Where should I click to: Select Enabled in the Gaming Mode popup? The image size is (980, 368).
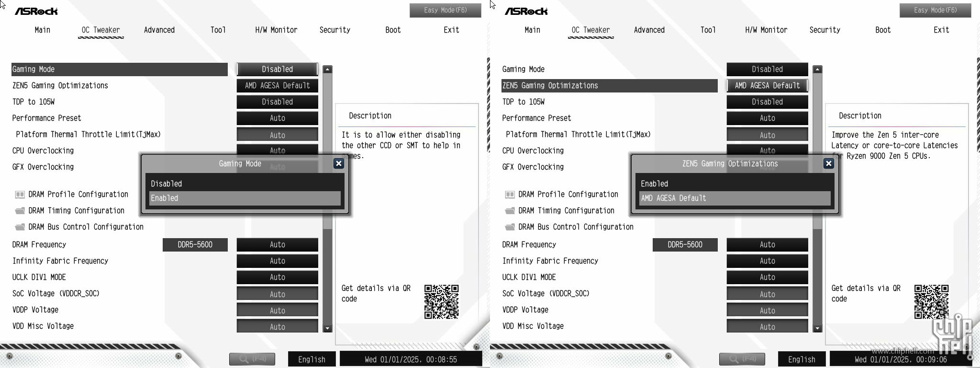click(245, 198)
